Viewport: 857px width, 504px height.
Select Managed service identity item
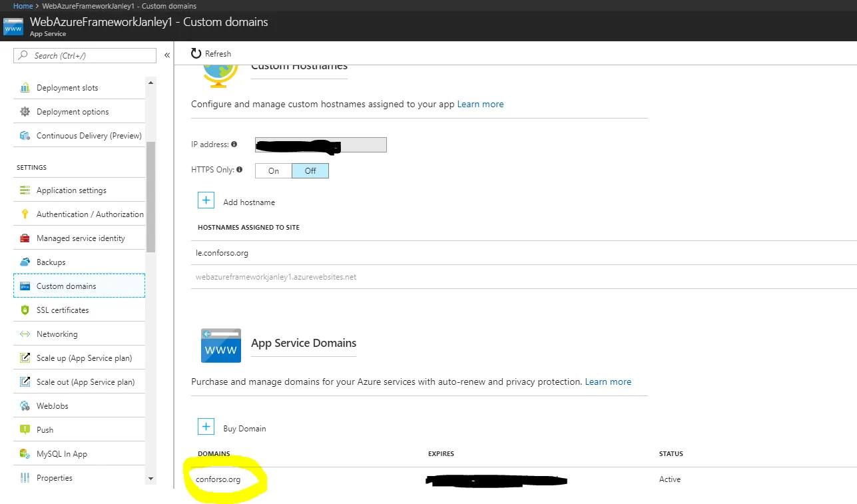[x=79, y=238]
